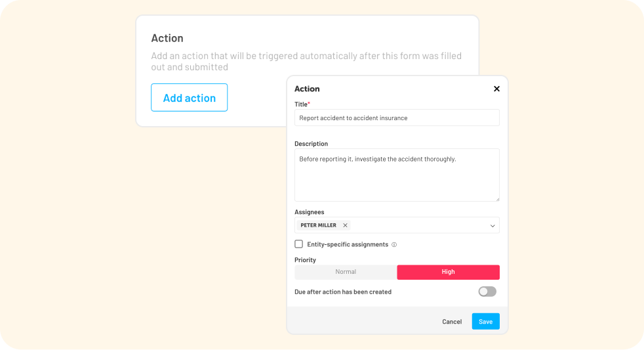Close the Action dialog with X

(x=496, y=89)
